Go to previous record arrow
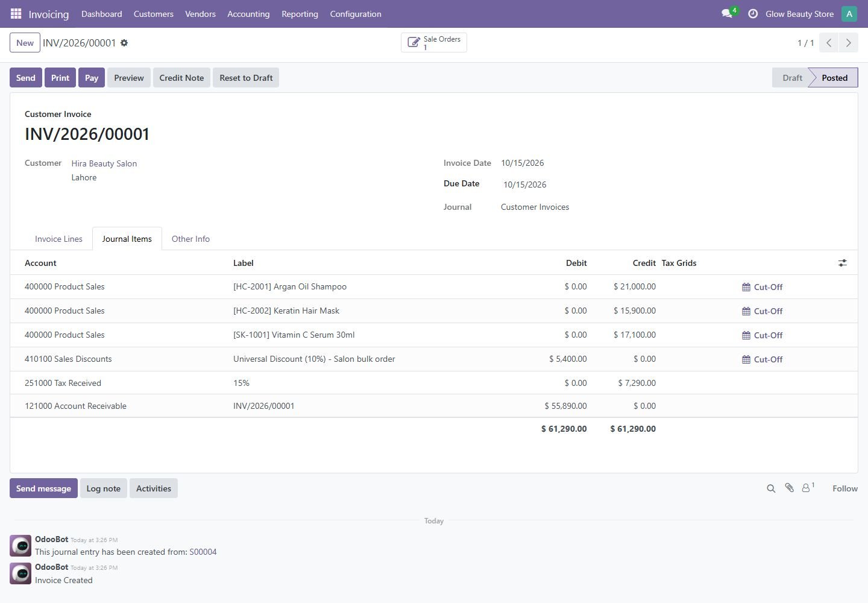 (x=829, y=43)
